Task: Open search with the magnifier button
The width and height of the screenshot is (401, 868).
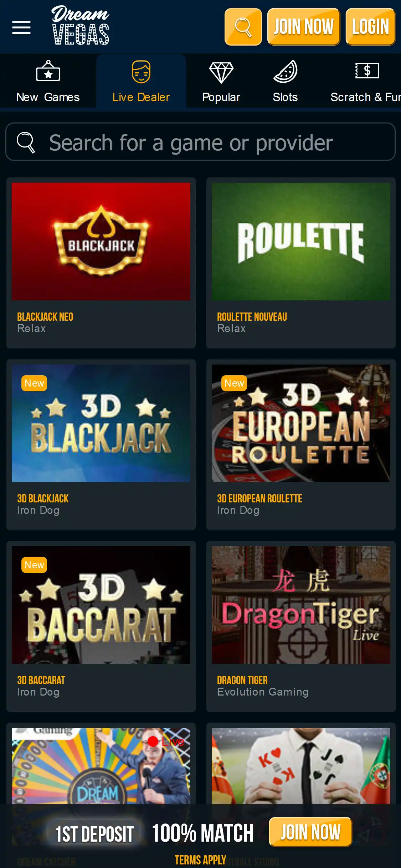Action: [243, 27]
